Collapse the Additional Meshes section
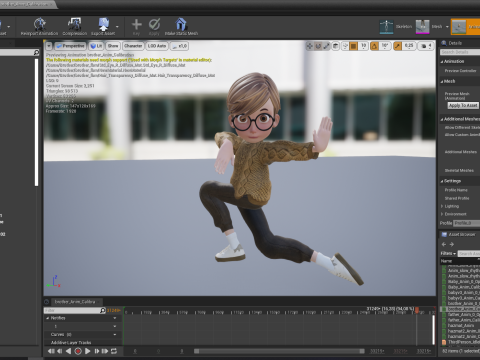 [442, 119]
